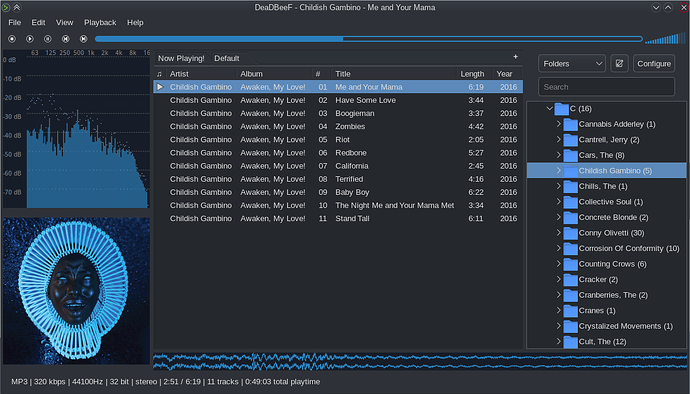This screenshot has width=690, height=394.
Task: Open the Folders dropdown
Action: [572, 63]
